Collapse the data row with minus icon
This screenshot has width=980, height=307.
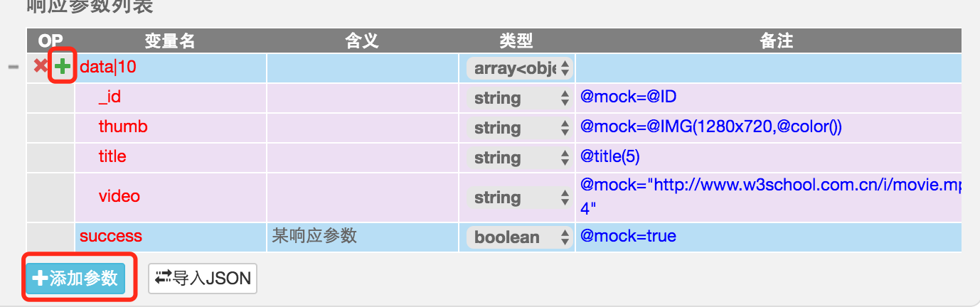(13, 67)
